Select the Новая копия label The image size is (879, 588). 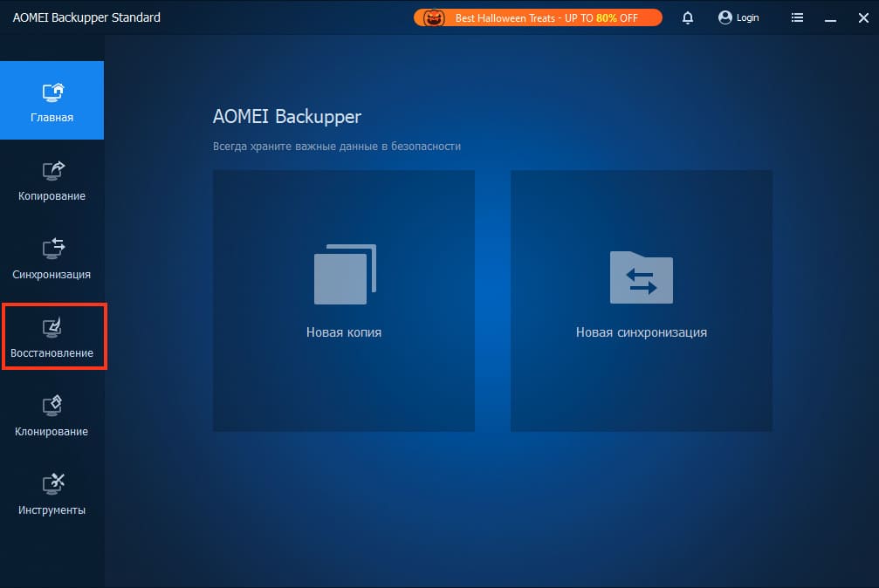pos(344,332)
